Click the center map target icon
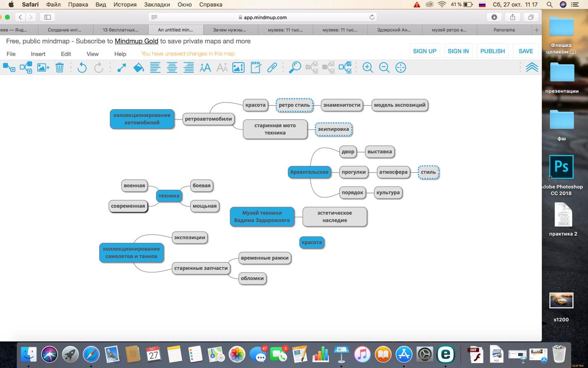Image resolution: width=588 pixels, height=368 pixels. click(401, 67)
